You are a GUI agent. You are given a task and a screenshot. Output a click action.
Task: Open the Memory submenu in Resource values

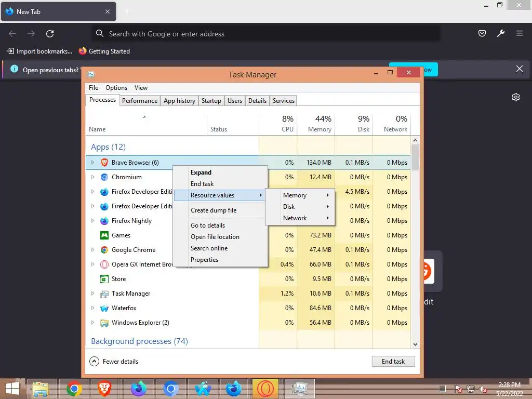(x=300, y=195)
